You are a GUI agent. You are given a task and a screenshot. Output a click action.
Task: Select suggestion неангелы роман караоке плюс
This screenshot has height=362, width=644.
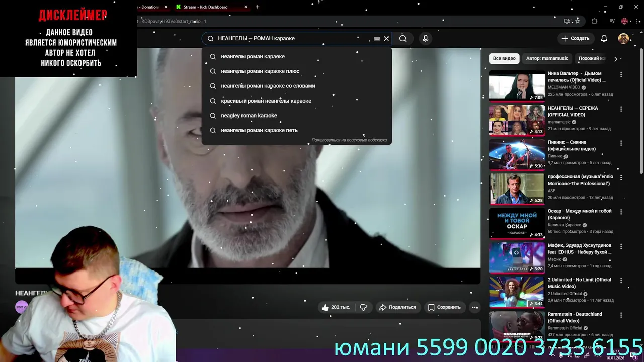pyautogui.click(x=296, y=71)
